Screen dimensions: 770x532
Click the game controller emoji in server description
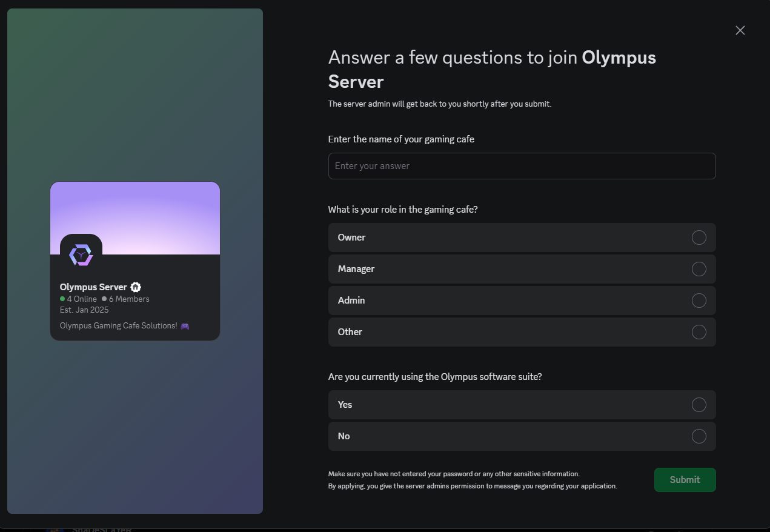pos(185,325)
